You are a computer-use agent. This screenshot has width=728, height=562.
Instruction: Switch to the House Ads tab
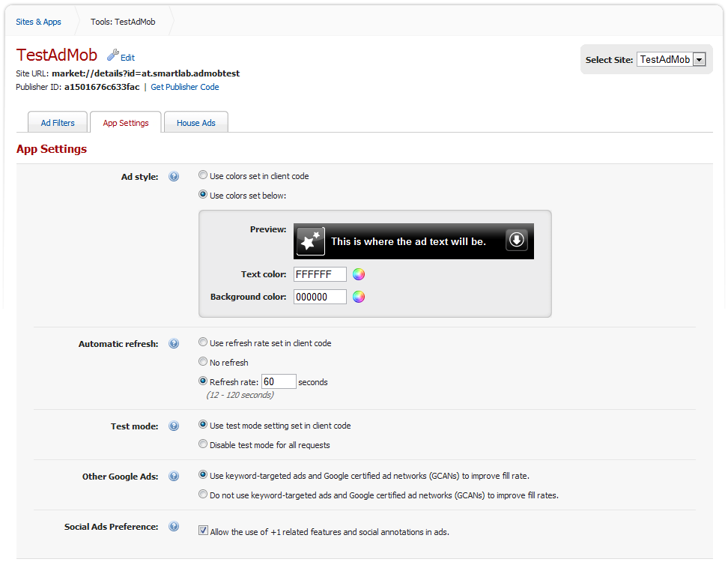[196, 123]
